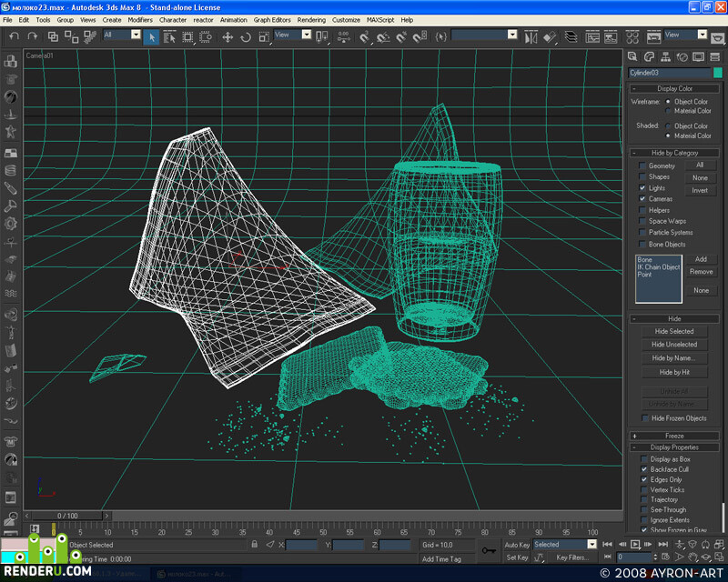Open the Modify command panel tab
Screen dimensions: 728x582
coord(649,56)
